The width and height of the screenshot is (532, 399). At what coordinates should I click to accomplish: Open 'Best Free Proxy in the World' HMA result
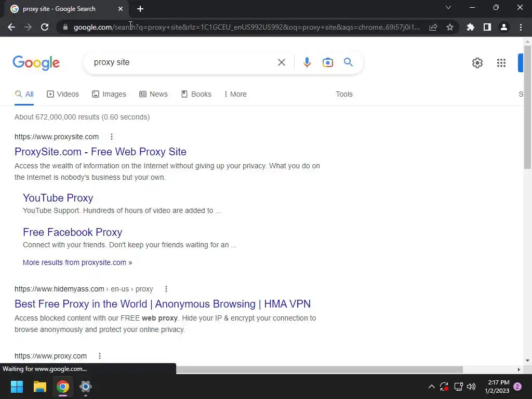[163, 304]
